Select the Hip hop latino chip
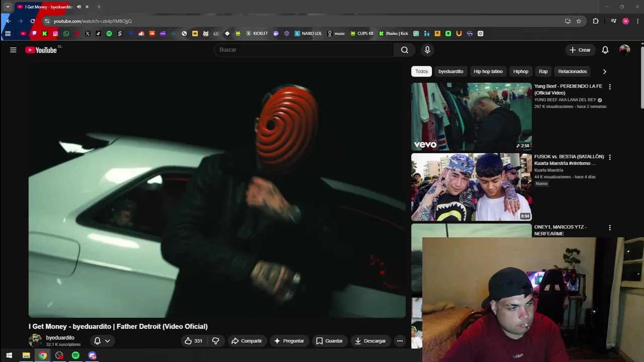The height and width of the screenshot is (362, 644). pyautogui.click(x=488, y=71)
